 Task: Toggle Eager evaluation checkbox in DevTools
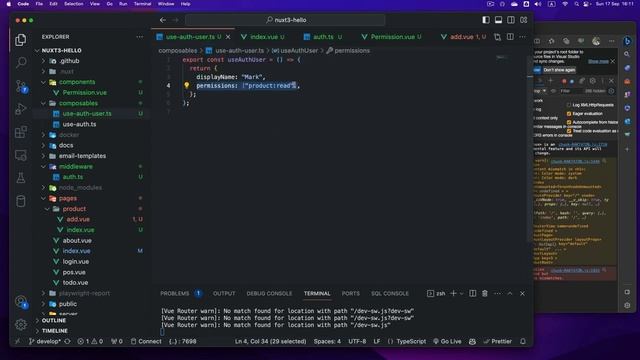569,113
